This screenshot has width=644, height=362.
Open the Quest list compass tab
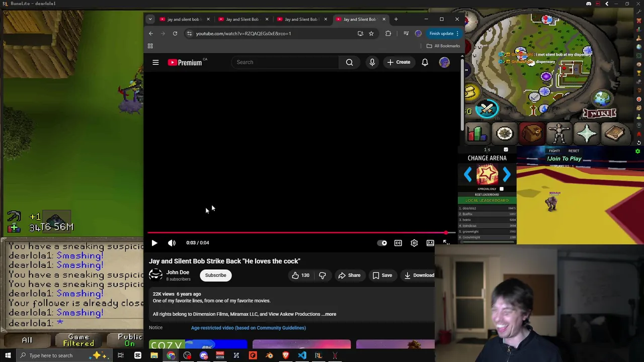(505, 134)
